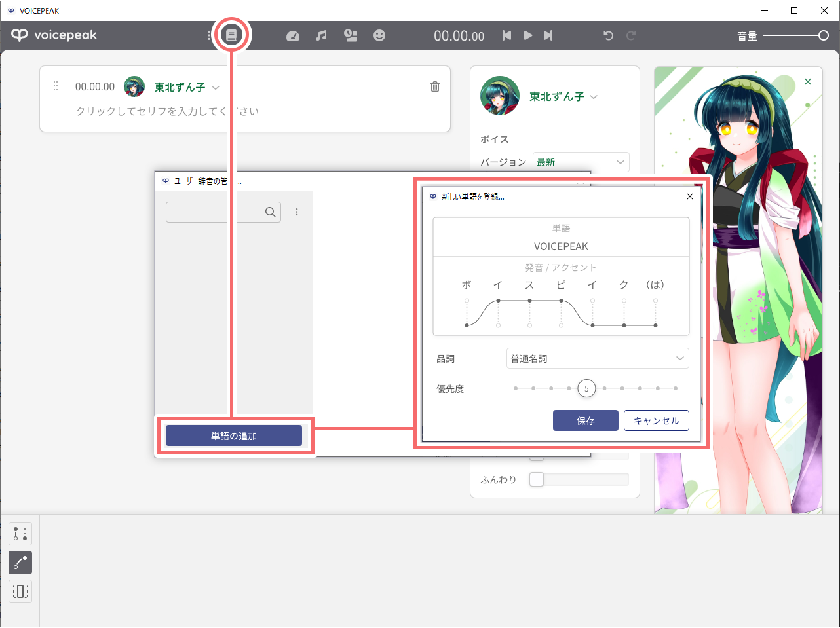Viewport: 840px width, 628px height.
Task: Maximize the VOICEPEAK window
Action: tap(794, 10)
